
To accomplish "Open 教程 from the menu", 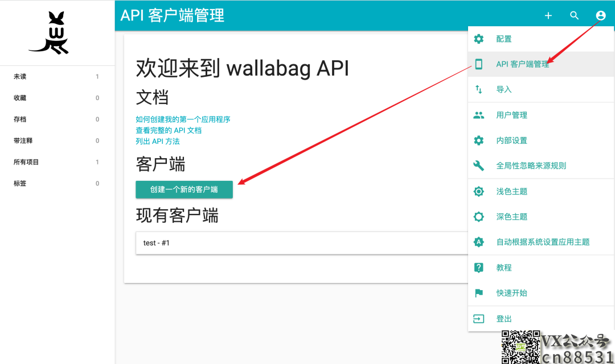I will click(541, 268).
